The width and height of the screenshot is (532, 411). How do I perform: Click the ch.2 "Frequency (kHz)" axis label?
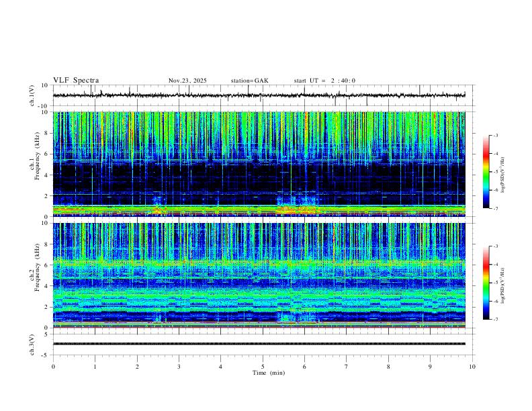pos(38,267)
